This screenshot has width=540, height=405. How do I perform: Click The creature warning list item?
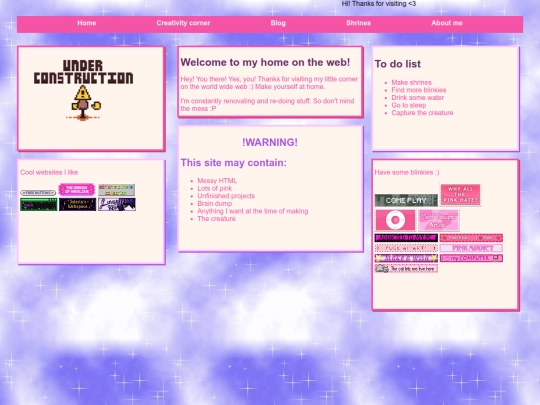click(216, 218)
